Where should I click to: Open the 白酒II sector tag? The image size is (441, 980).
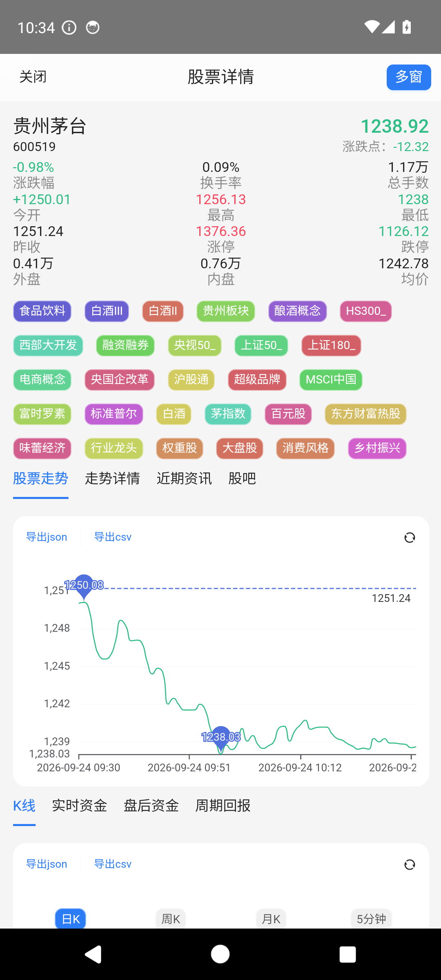tap(163, 311)
